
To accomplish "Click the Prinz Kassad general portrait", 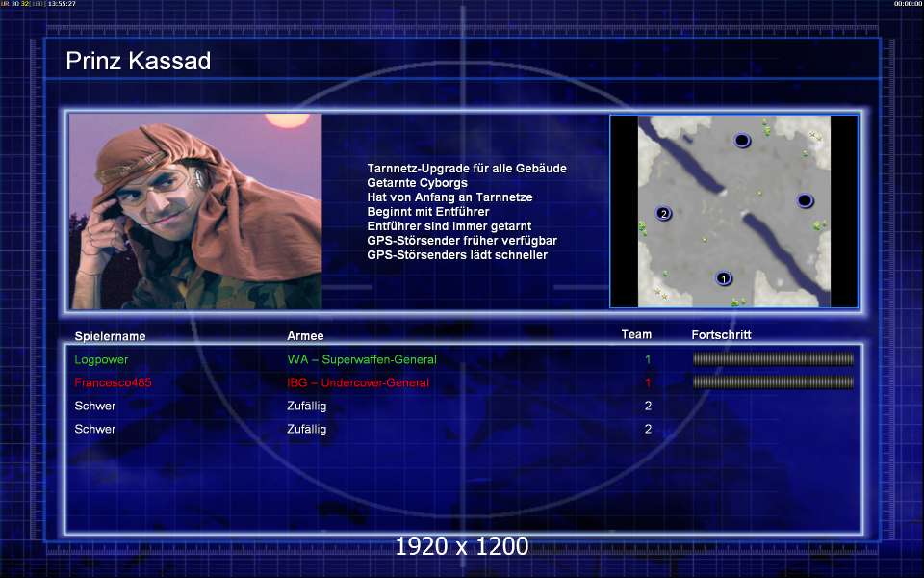I will pyautogui.click(x=195, y=211).
